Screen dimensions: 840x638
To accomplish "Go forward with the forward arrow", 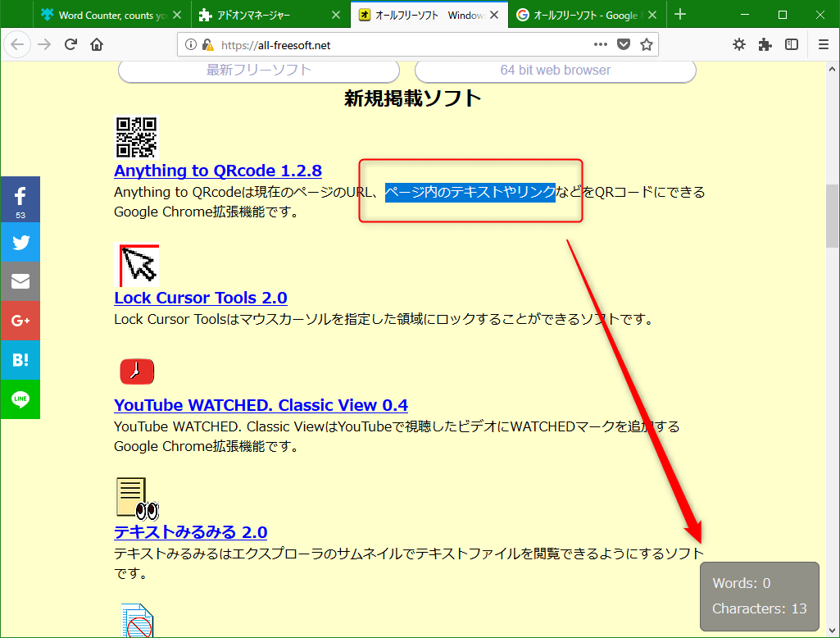I will point(44,44).
